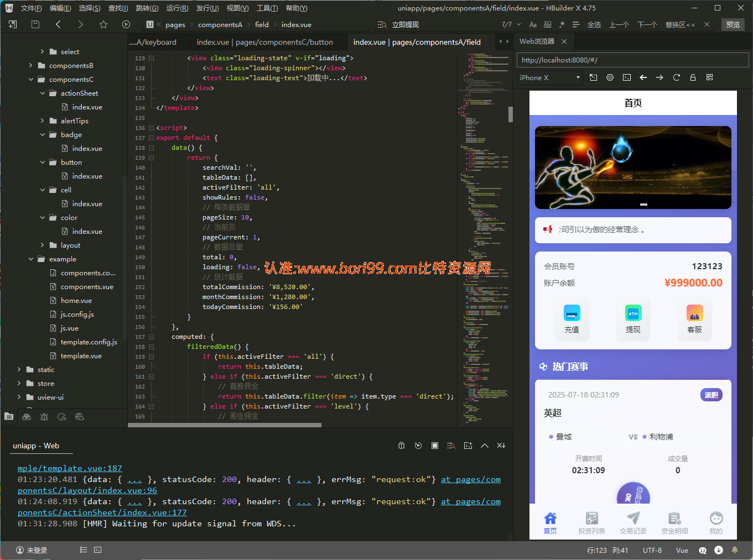Image resolution: width=753 pixels, height=560 pixels.
Task: Navigate forward in the Web browser panel
Action: (x=659, y=77)
